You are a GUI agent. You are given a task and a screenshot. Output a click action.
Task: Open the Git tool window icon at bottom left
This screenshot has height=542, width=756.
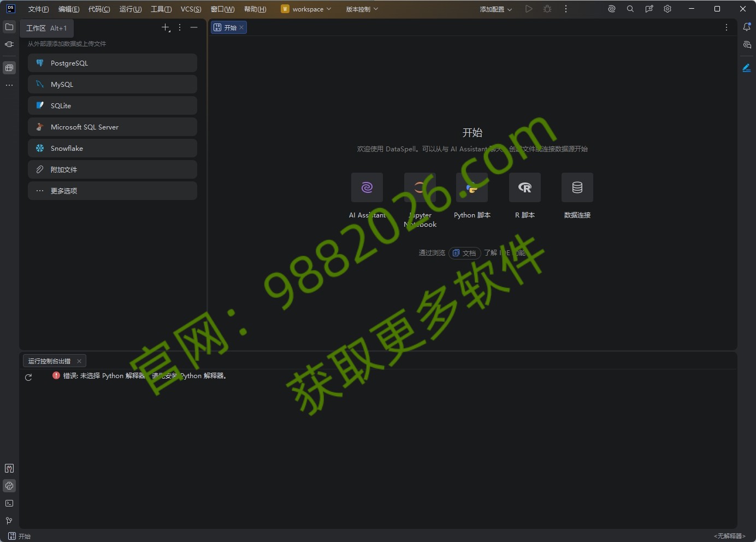tap(9, 521)
